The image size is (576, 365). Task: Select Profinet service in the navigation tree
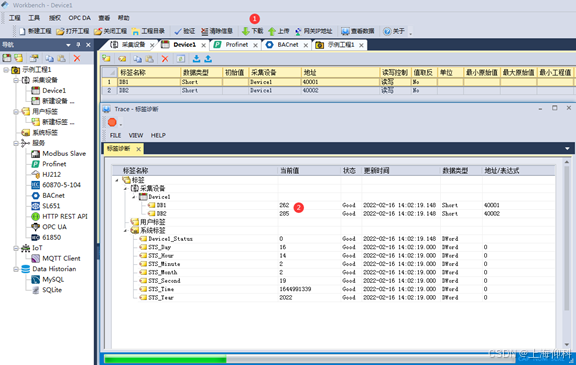point(49,164)
